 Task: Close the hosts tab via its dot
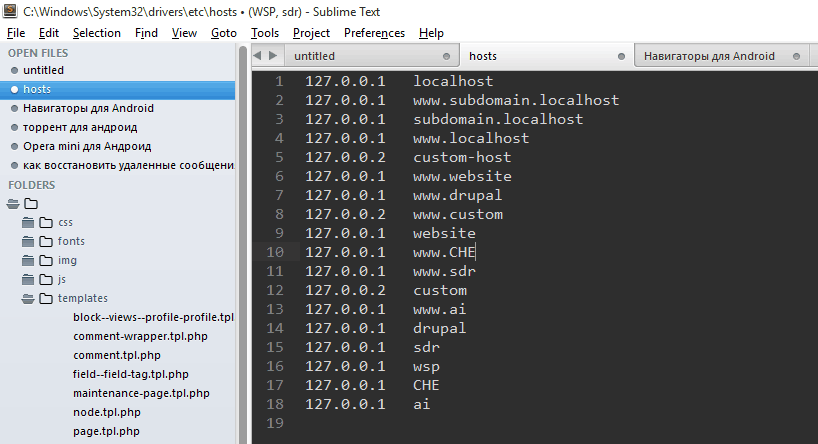622,57
